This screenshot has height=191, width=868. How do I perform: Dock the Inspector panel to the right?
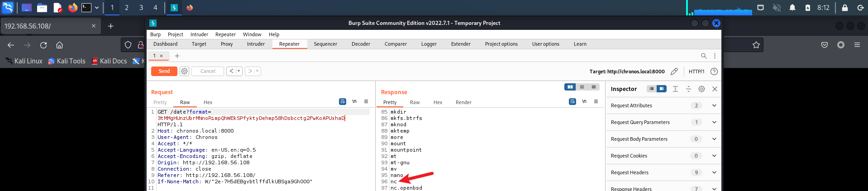662,89
